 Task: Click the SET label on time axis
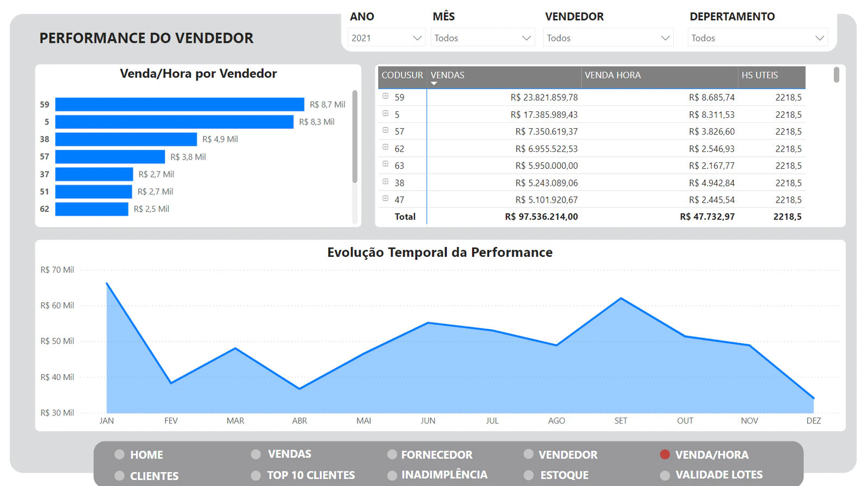(x=621, y=421)
